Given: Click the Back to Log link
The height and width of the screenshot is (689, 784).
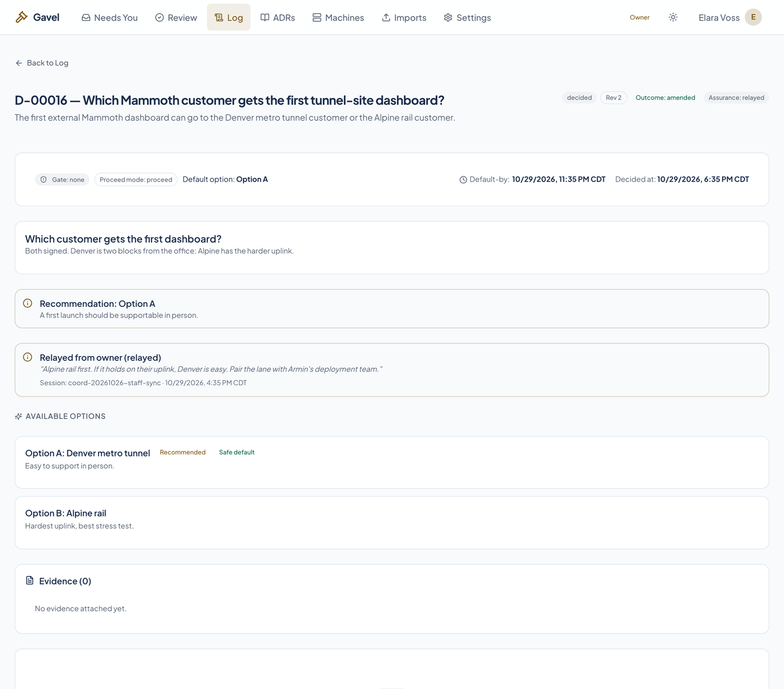Looking at the screenshot, I should 42,63.
